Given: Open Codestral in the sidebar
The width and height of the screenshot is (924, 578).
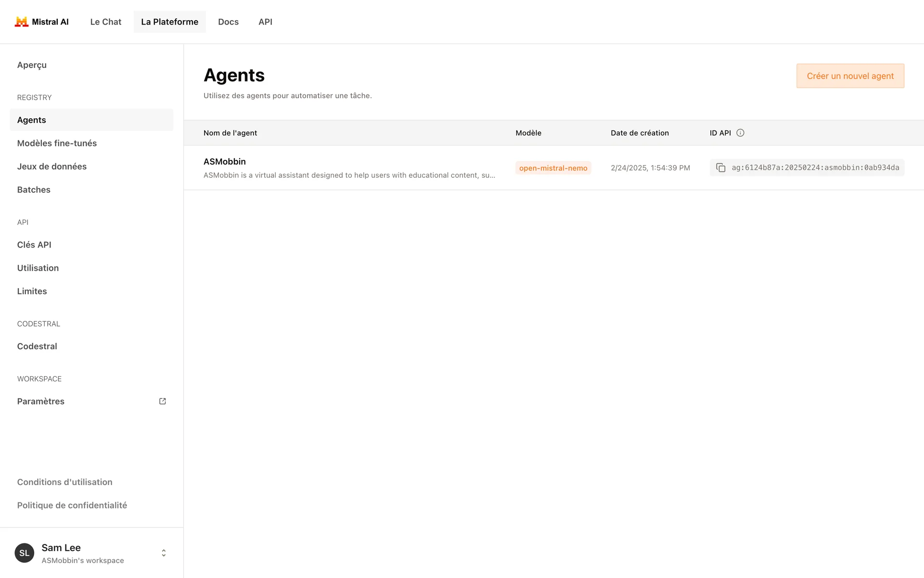Looking at the screenshot, I should 37,346.
